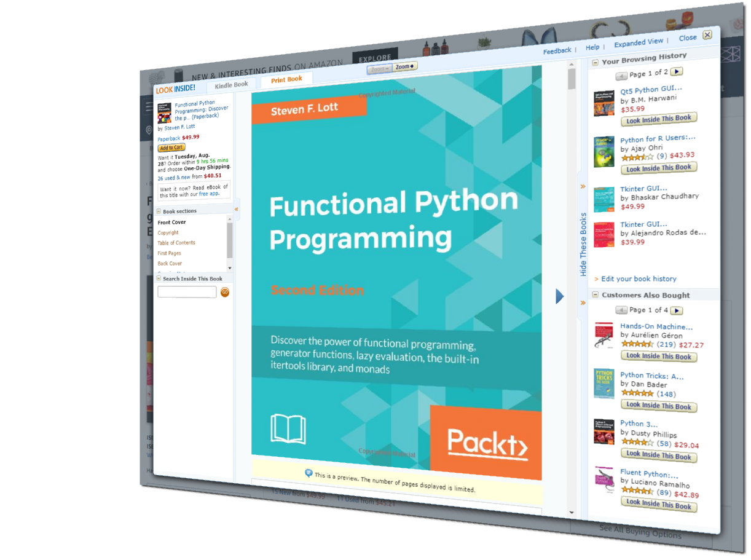Screen dimensions: 751x560
Task: Click the Zoom+ button
Action: [405, 66]
